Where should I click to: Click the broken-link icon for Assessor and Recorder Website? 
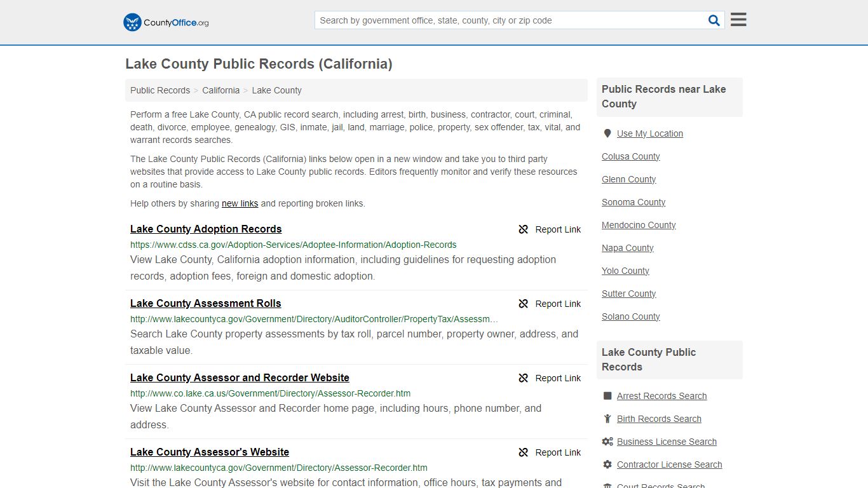coord(524,378)
